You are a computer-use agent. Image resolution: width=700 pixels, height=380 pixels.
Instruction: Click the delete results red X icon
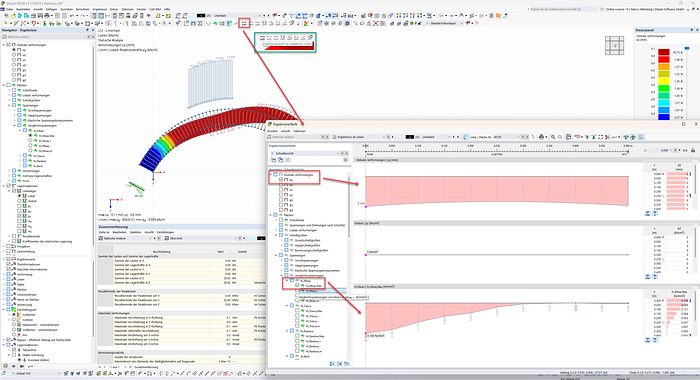(375, 23)
